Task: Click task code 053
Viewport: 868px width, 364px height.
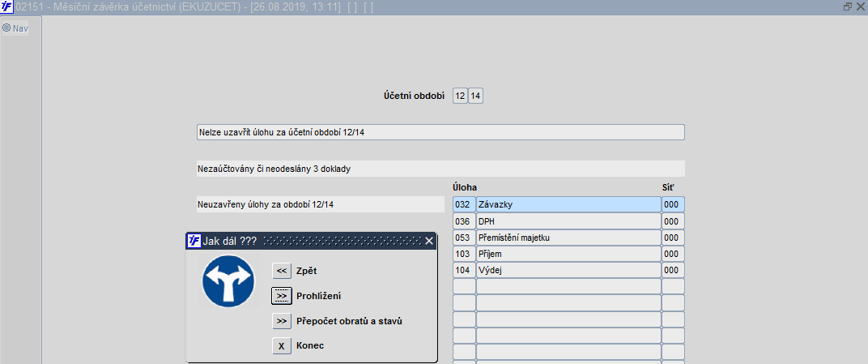Action: pyautogui.click(x=464, y=238)
